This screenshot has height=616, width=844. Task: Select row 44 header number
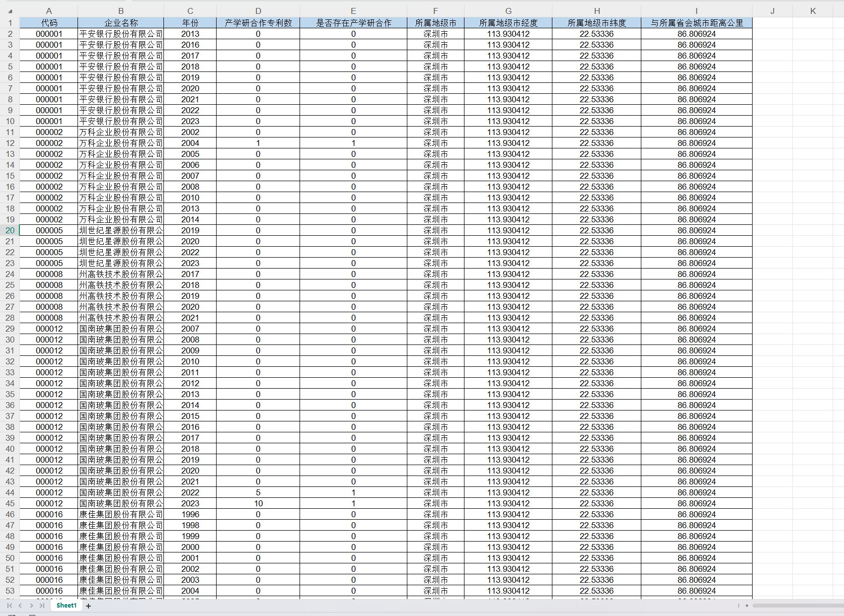click(10, 492)
